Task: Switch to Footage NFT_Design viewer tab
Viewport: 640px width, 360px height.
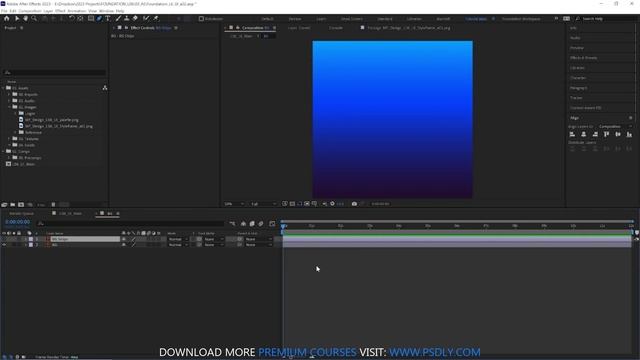Action: (409, 28)
